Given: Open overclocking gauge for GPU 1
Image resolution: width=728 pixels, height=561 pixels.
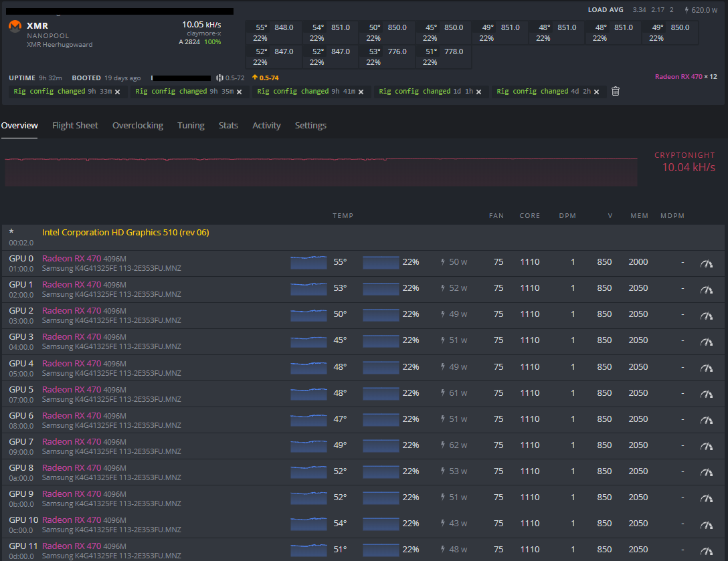Looking at the screenshot, I should 706,290.
